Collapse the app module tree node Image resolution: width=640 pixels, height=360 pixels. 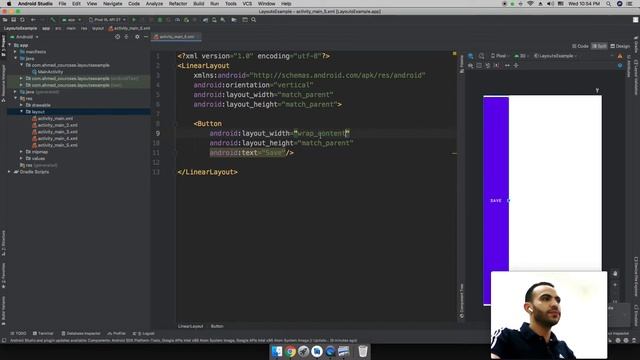coord(10,45)
